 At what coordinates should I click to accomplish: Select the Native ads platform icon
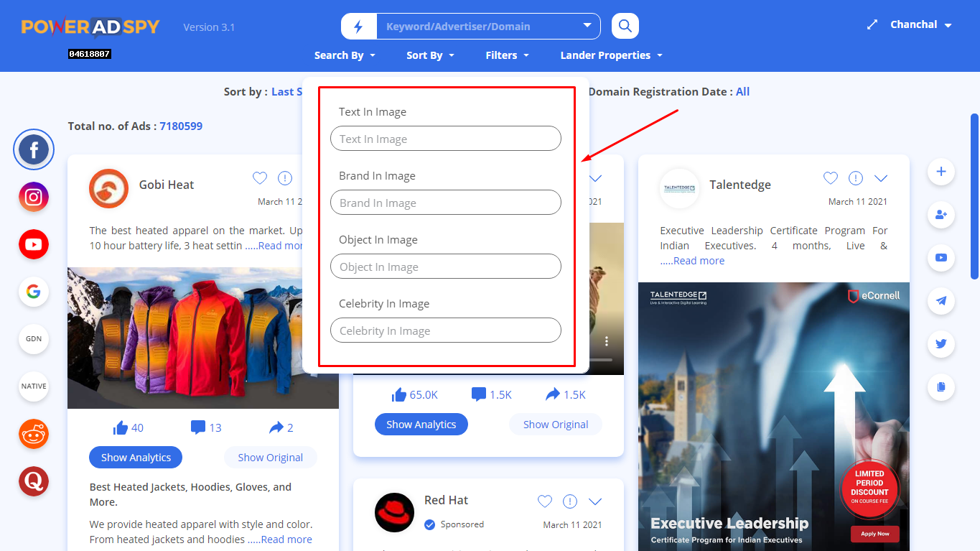(x=34, y=386)
